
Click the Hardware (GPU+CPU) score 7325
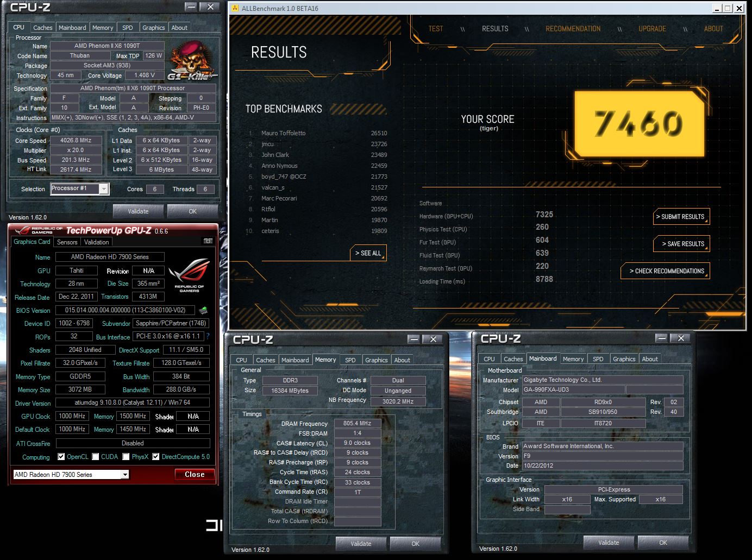click(544, 215)
